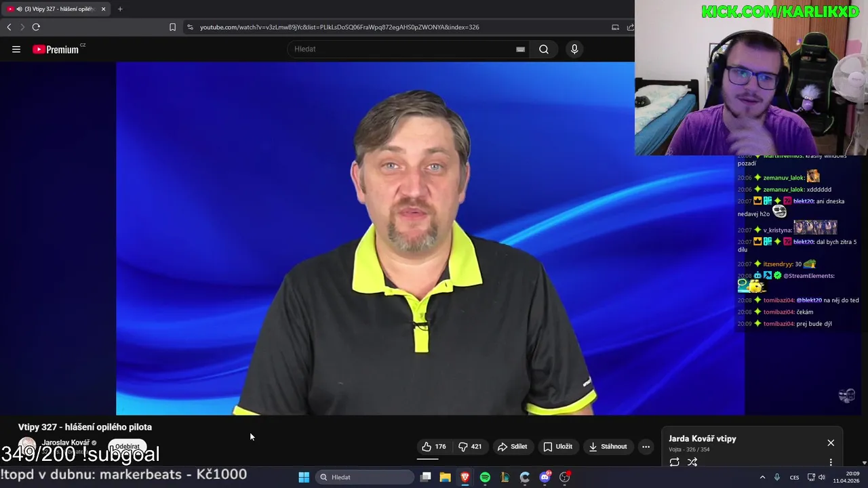This screenshot has height=488, width=868.
Task: Click the YouTube search magnifier button
Action: (x=544, y=49)
